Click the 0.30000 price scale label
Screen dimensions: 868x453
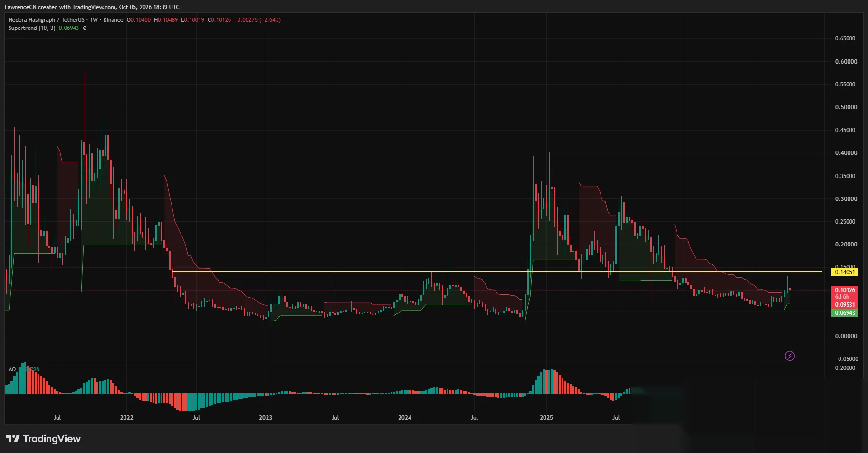[846, 199]
